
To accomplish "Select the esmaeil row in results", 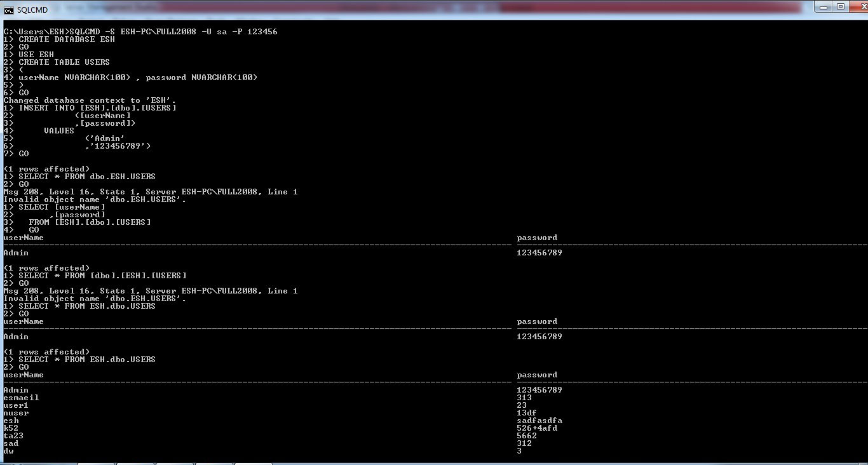I will (x=21, y=398).
